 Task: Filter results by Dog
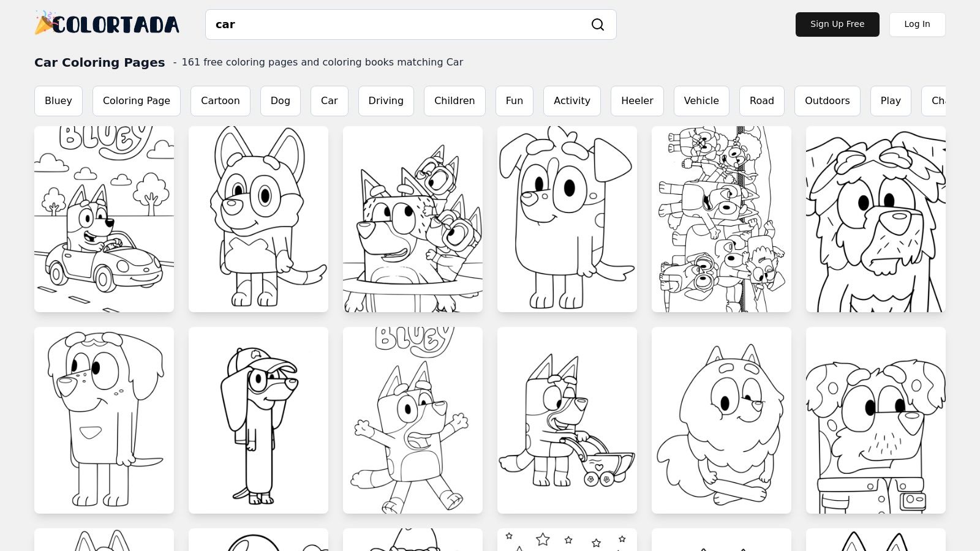280,100
